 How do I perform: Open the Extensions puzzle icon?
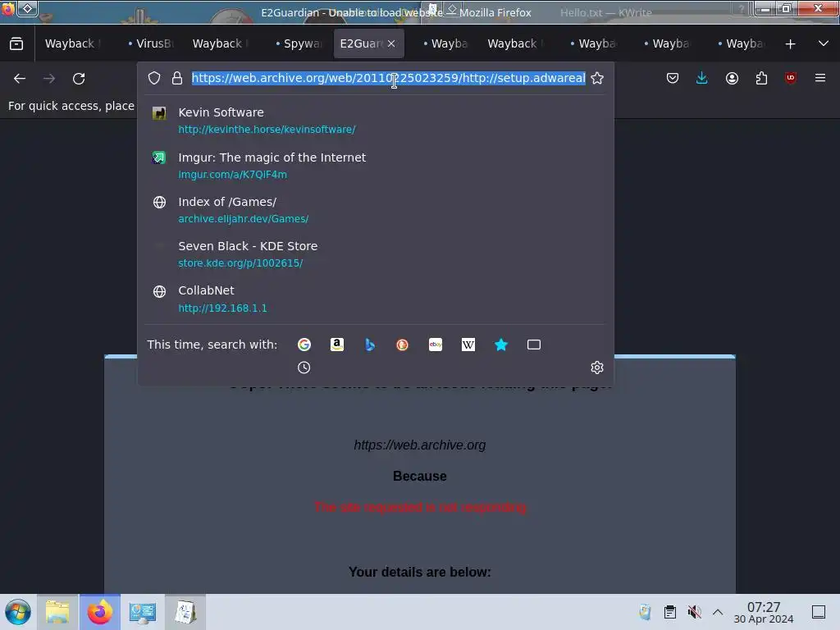pyautogui.click(x=761, y=78)
